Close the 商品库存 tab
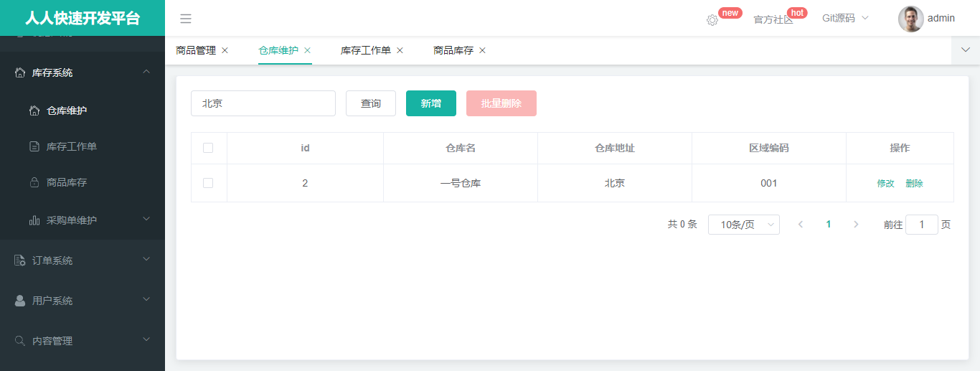 482,50
